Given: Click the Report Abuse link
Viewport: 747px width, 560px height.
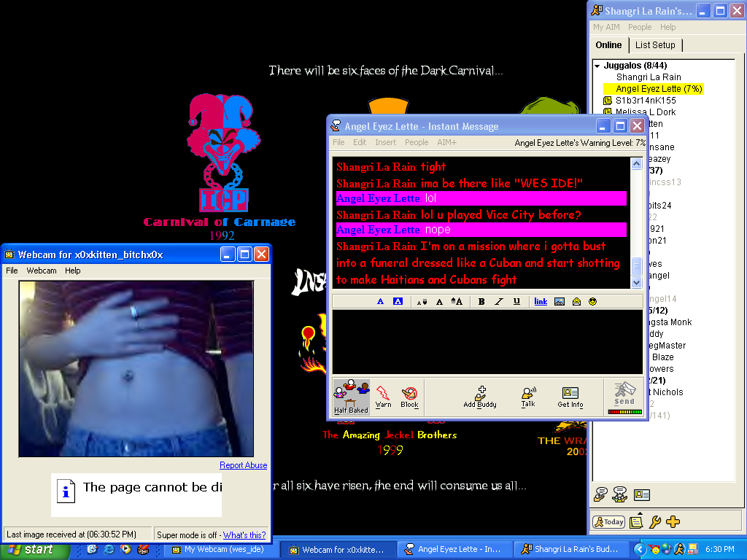Looking at the screenshot, I should point(243,465).
